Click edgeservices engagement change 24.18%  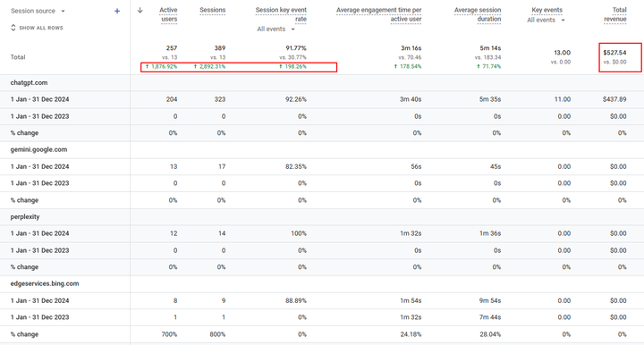pyautogui.click(x=411, y=334)
